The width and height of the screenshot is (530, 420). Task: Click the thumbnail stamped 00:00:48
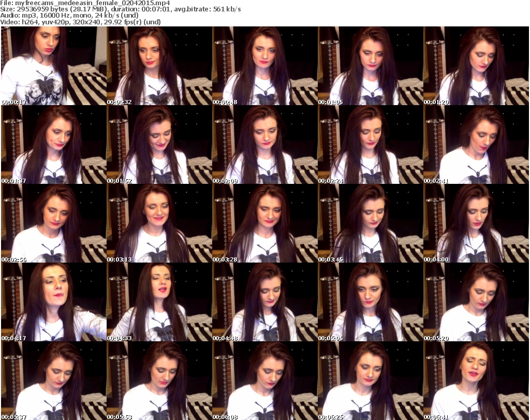pyautogui.click(x=264, y=66)
